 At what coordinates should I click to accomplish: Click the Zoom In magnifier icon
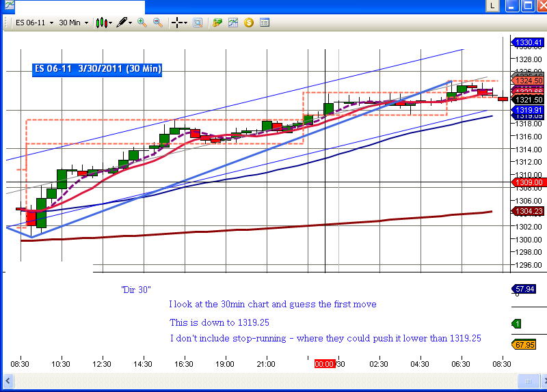click(x=142, y=23)
